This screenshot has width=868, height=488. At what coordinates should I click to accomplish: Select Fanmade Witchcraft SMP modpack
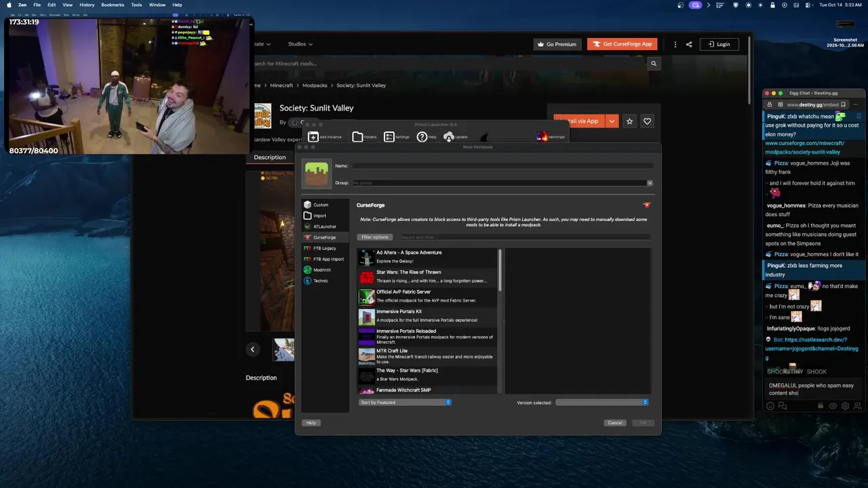tap(427, 390)
